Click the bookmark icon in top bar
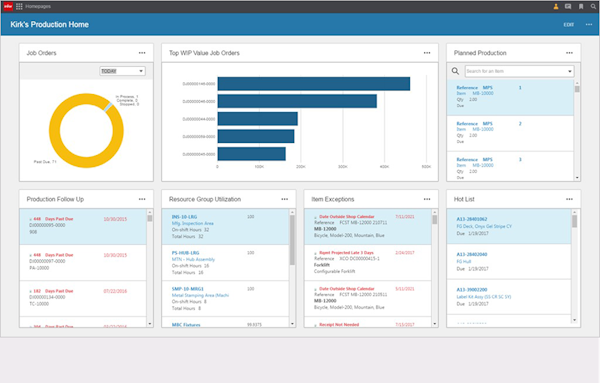The height and width of the screenshot is (383, 600). tap(581, 7)
